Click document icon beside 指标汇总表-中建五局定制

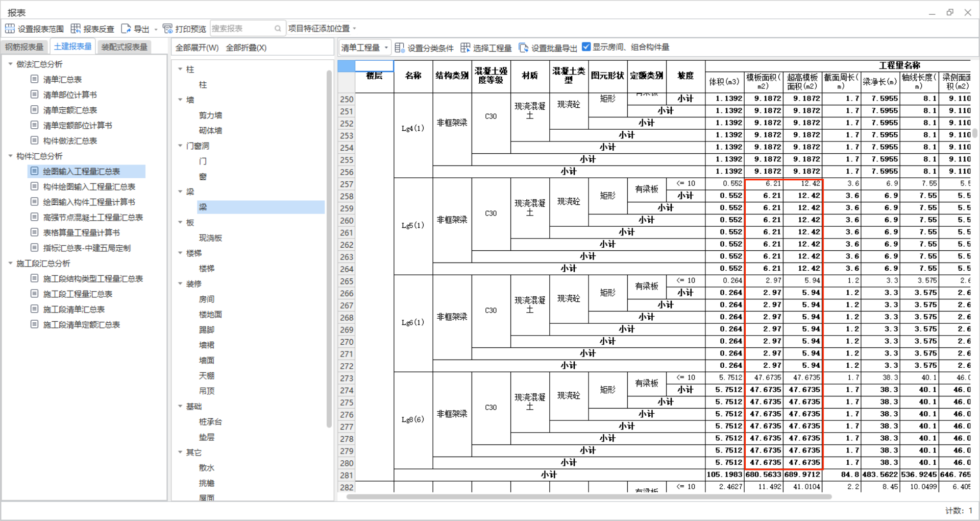(x=34, y=248)
